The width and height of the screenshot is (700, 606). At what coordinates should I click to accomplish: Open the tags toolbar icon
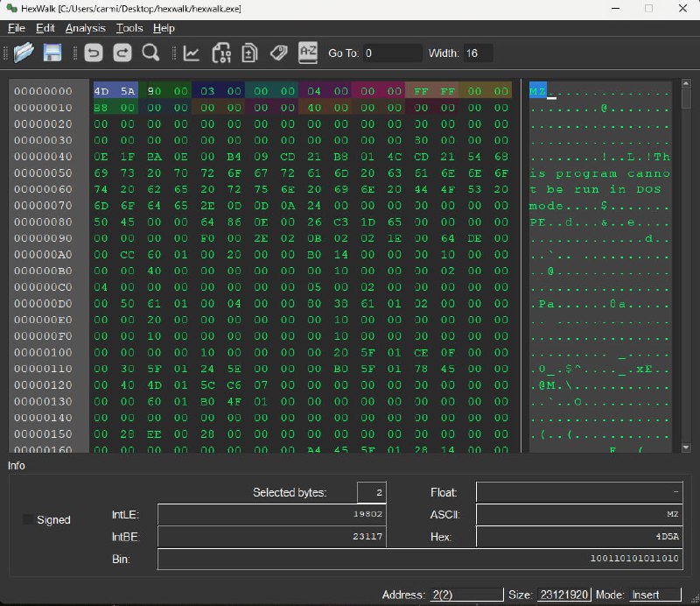pyautogui.click(x=279, y=53)
